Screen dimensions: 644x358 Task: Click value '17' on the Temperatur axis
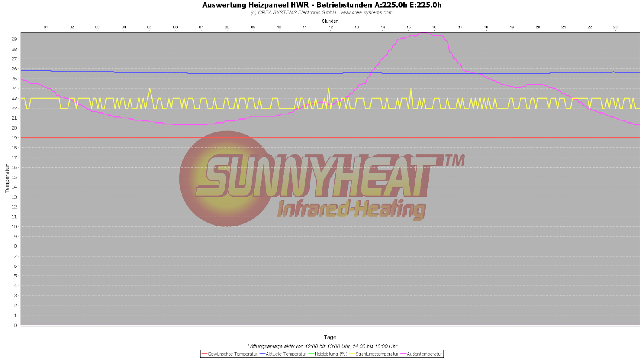(x=14, y=157)
